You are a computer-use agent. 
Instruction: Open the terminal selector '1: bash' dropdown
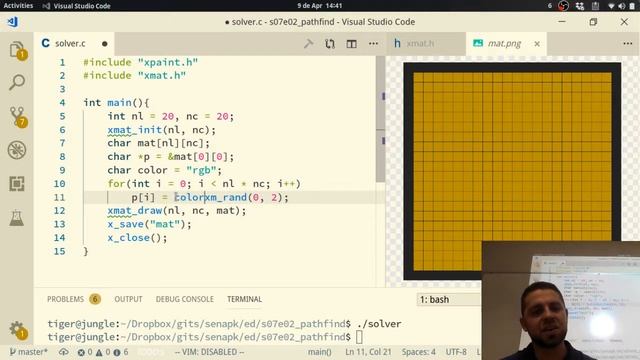(x=449, y=300)
